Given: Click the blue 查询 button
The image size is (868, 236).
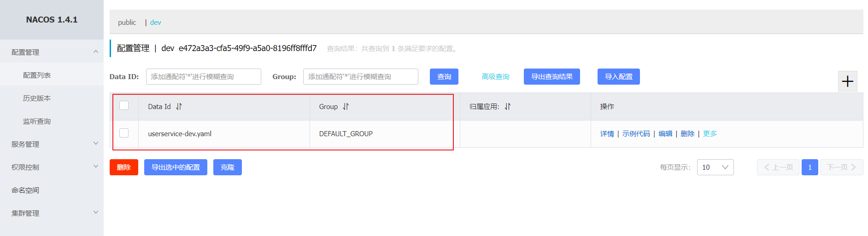Looking at the screenshot, I should (444, 77).
